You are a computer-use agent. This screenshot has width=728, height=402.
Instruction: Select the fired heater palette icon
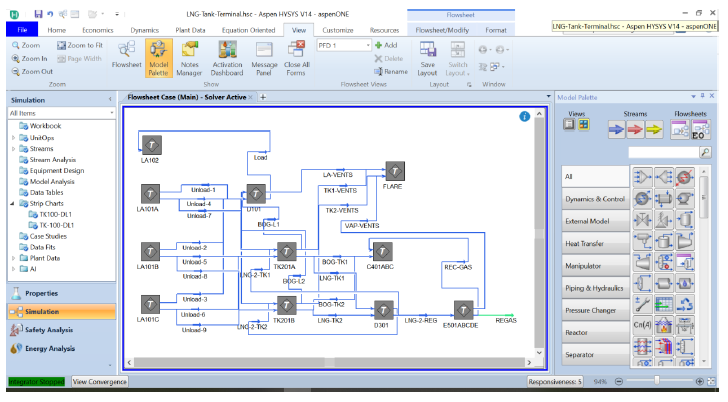(663, 324)
